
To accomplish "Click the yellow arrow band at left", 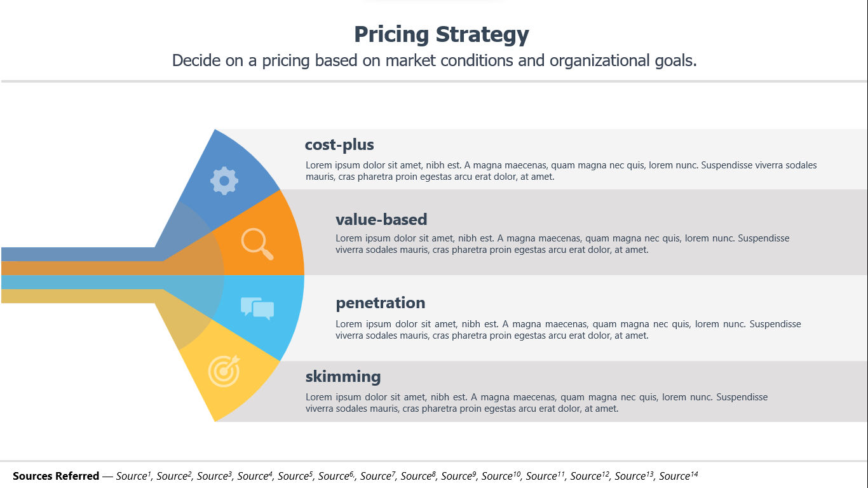I will pos(76,296).
